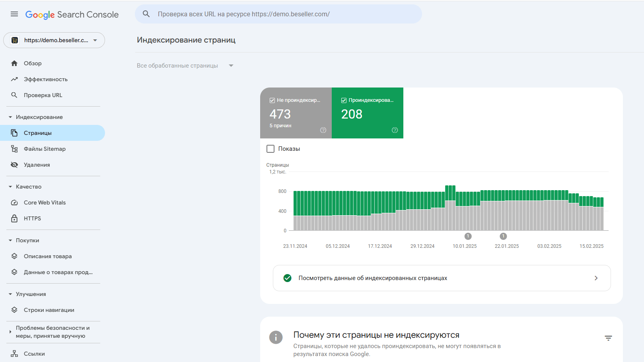Image resolution: width=644 pixels, height=362 pixels.
Task: Select Обзор menu item
Action: [x=33, y=63]
